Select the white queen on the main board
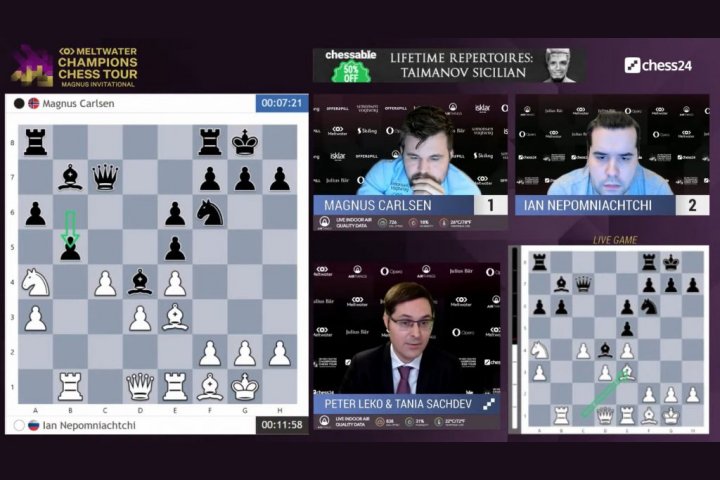 click(140, 386)
